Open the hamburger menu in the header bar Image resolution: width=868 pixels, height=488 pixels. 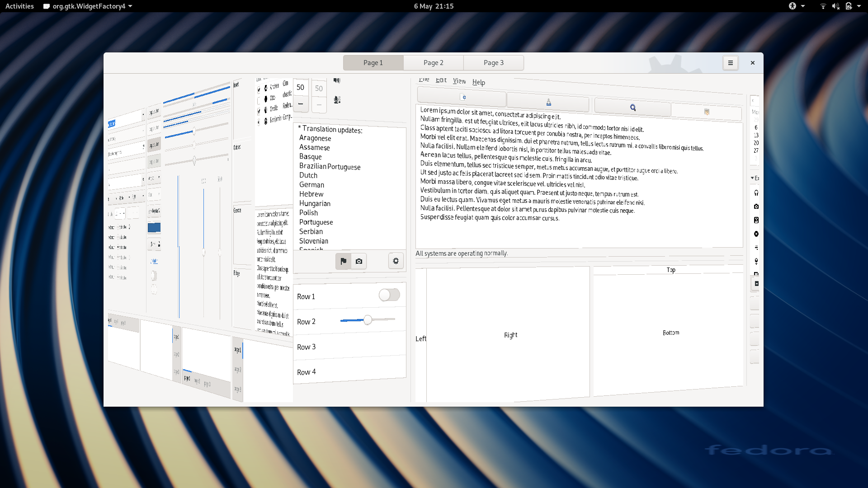tap(730, 63)
